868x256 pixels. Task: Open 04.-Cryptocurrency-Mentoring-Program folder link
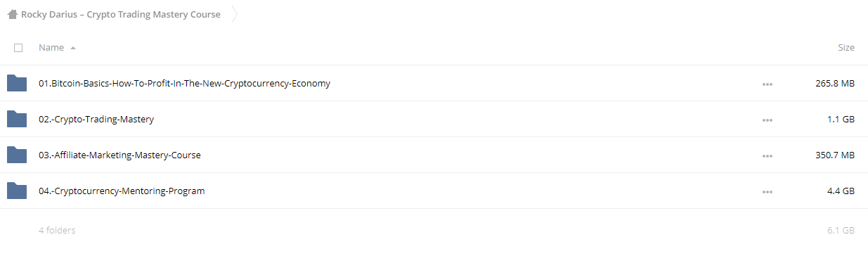[122, 191]
